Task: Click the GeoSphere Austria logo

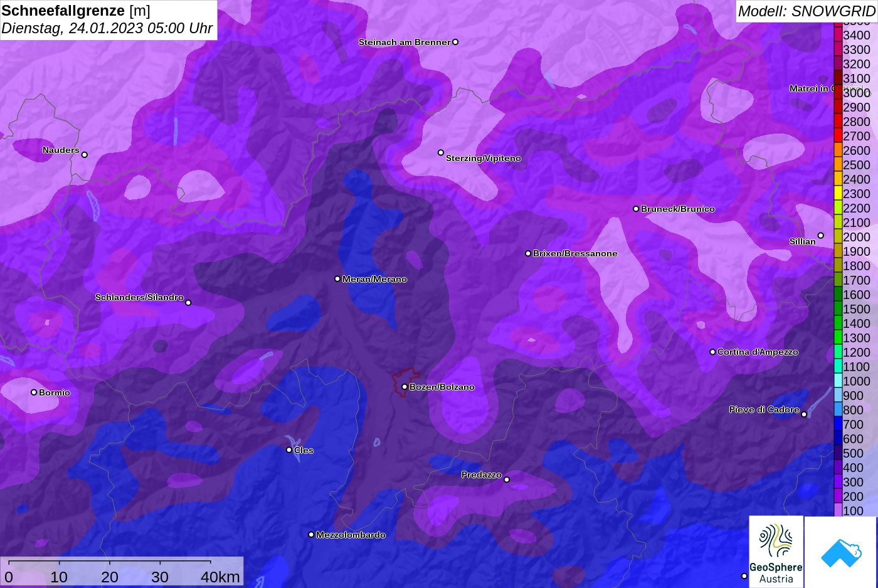Action: tap(776, 552)
